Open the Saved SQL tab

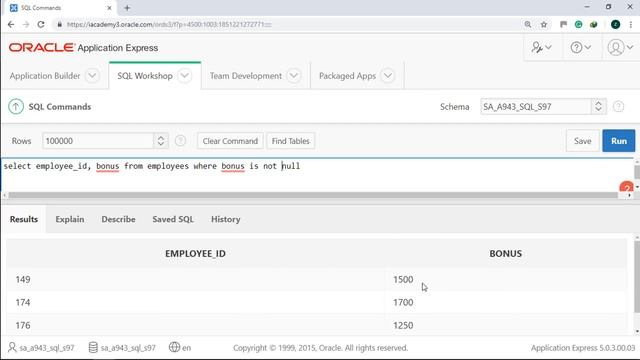click(173, 219)
